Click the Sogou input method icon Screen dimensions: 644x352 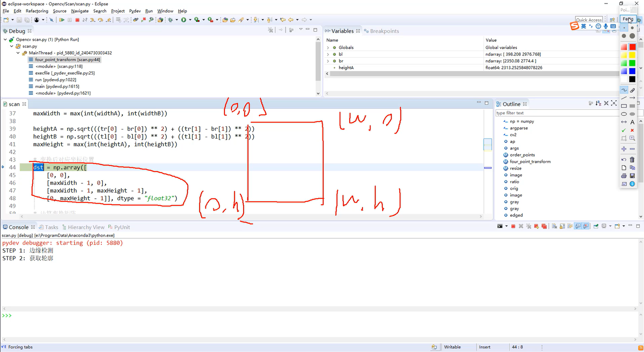[574, 26]
